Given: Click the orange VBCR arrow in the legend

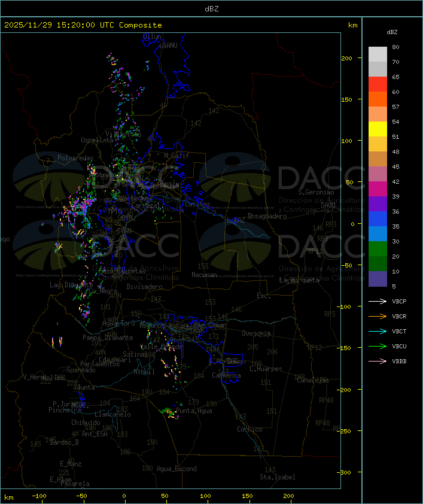Looking at the screenshot, I should (378, 316).
